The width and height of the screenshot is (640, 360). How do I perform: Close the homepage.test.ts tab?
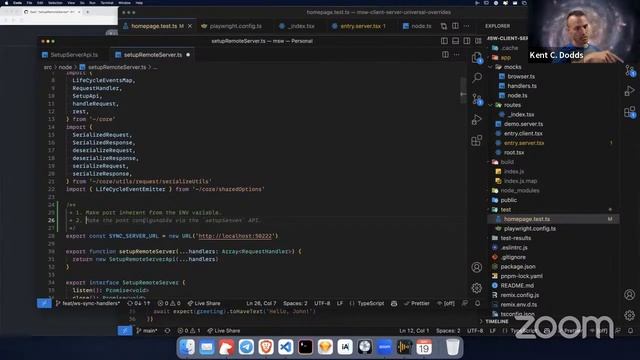tap(190, 26)
